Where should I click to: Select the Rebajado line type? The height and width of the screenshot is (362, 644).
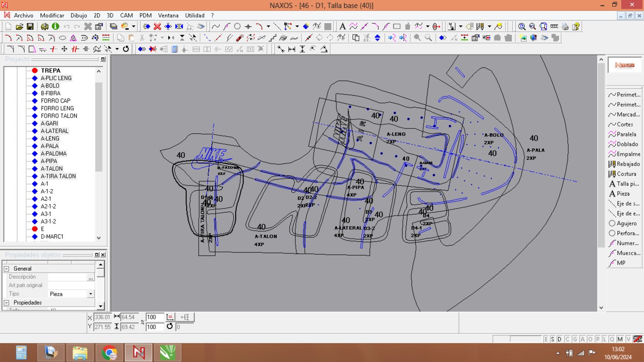pos(624,164)
